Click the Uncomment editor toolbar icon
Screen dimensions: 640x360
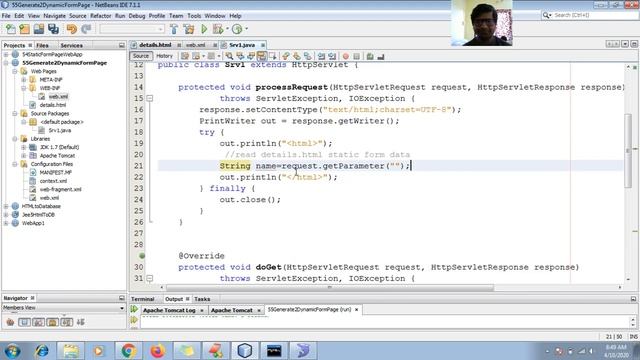coord(381,56)
